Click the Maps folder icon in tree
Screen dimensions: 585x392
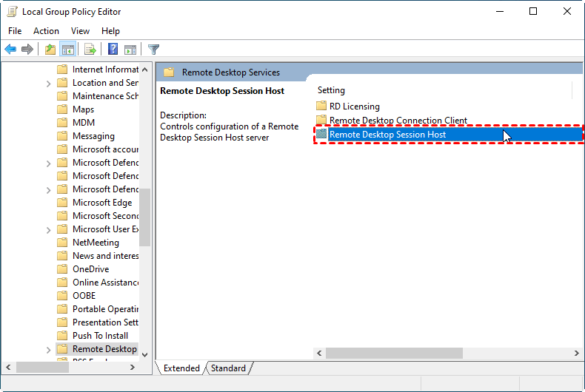point(62,109)
